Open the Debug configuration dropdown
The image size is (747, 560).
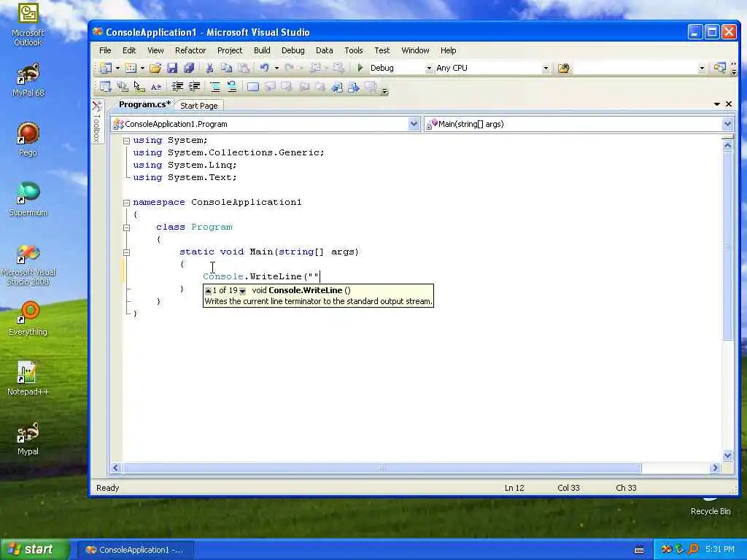click(429, 68)
